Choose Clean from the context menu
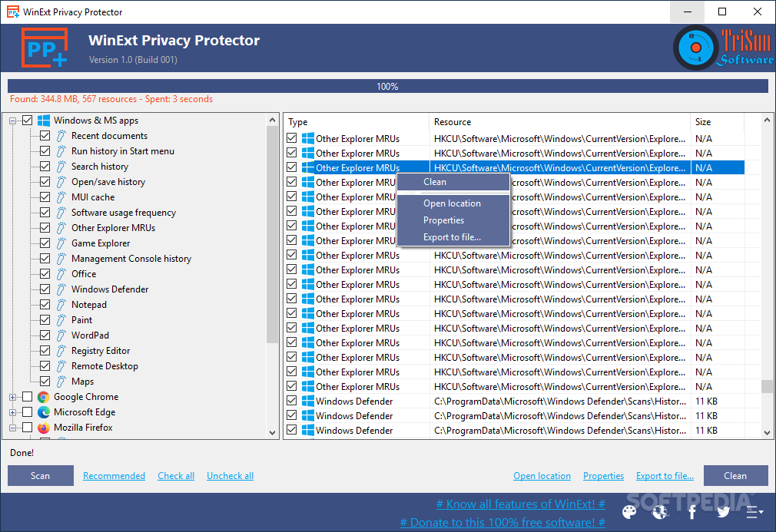The width and height of the screenshot is (776, 532). point(453,182)
